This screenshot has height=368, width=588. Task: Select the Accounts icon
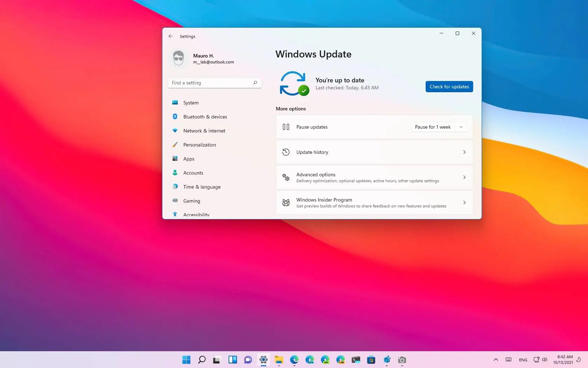tap(175, 173)
